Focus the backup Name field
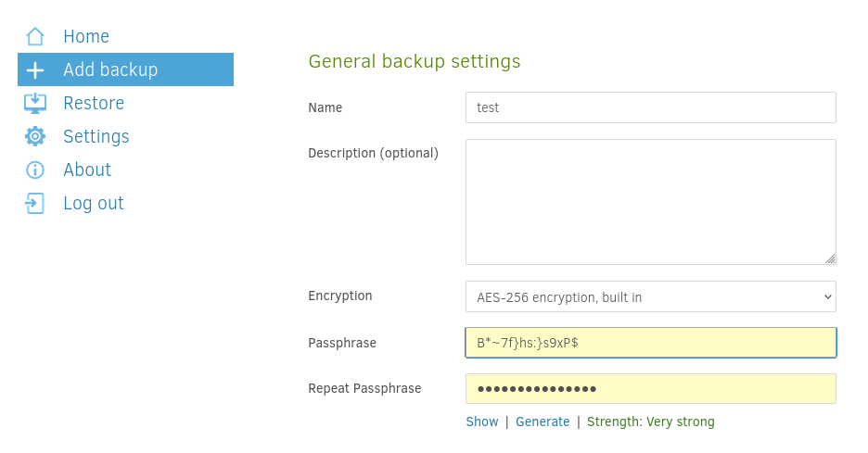Image resolution: width=868 pixels, height=453 pixels. [650, 107]
